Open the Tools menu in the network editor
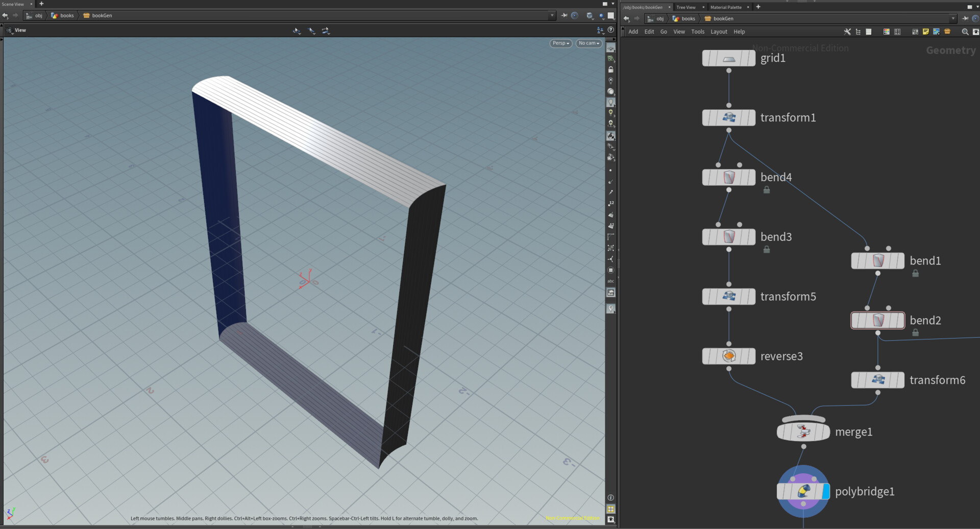Image resolution: width=980 pixels, height=529 pixels. point(698,32)
